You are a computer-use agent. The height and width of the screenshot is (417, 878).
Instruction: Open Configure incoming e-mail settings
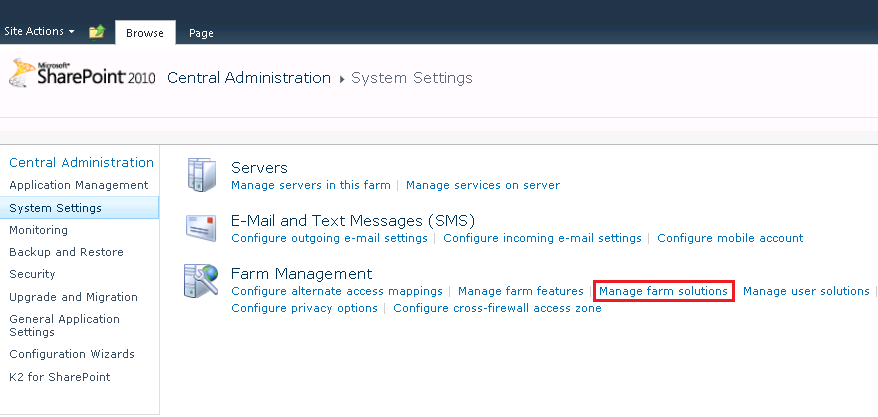(x=543, y=238)
